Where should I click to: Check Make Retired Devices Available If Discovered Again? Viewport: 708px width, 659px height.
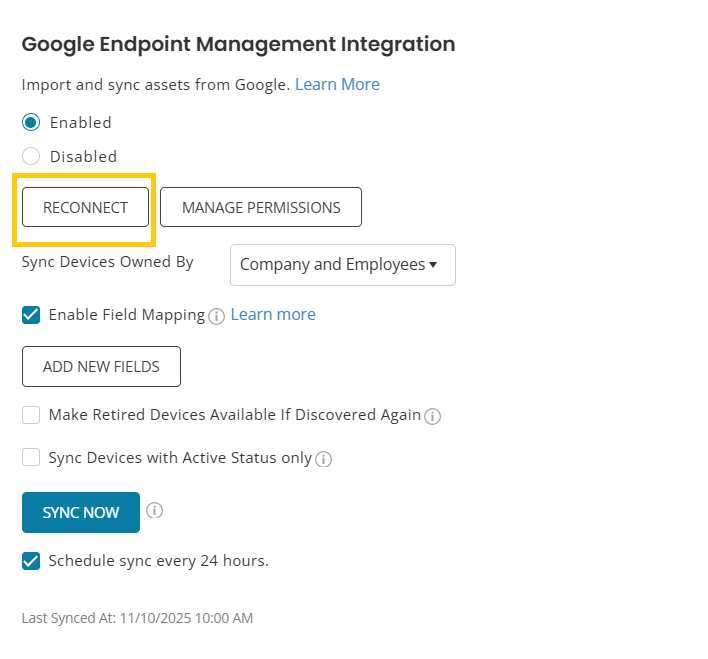[x=31, y=415]
